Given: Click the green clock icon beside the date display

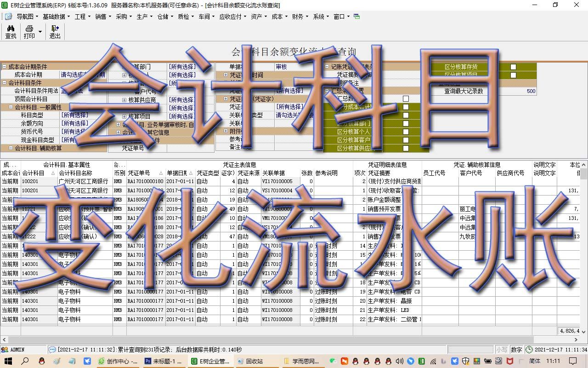Looking at the screenshot, I should [529, 349].
